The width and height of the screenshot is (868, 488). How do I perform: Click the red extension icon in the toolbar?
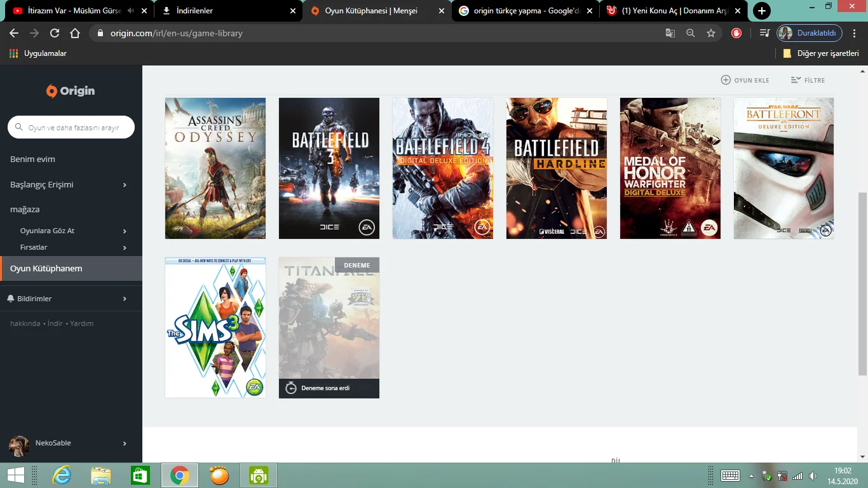point(736,33)
